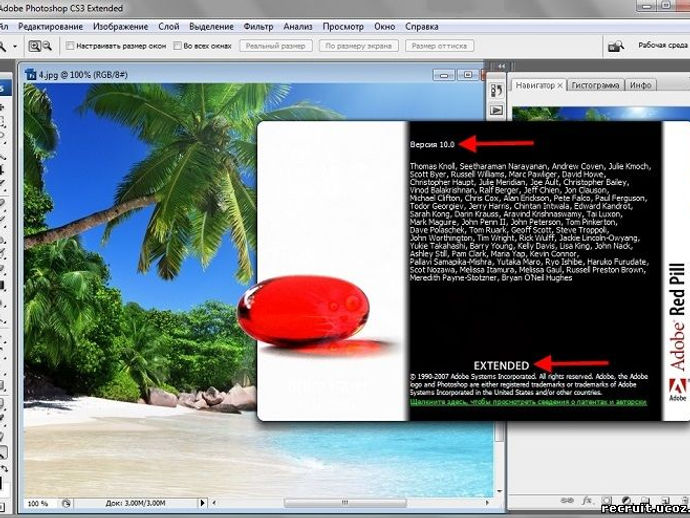
Task: Minimize the 4.jpg document window
Action: pos(444,75)
